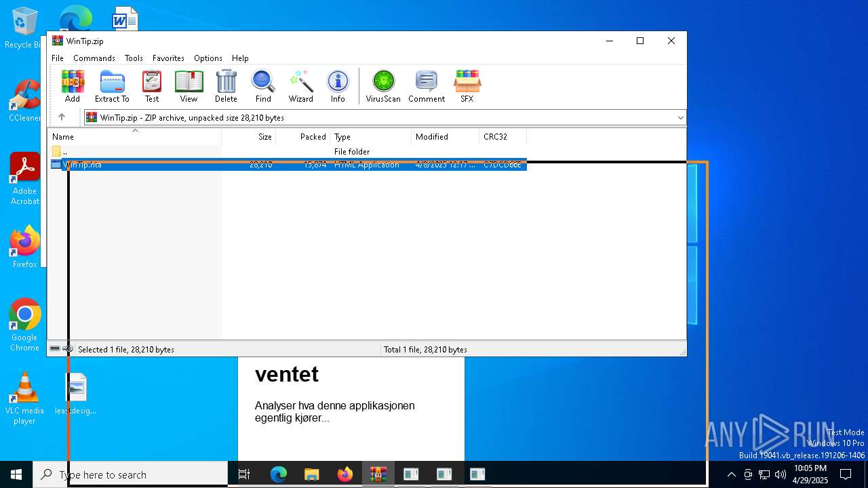Open the notification center icon
868x488 pixels.
[x=846, y=474]
